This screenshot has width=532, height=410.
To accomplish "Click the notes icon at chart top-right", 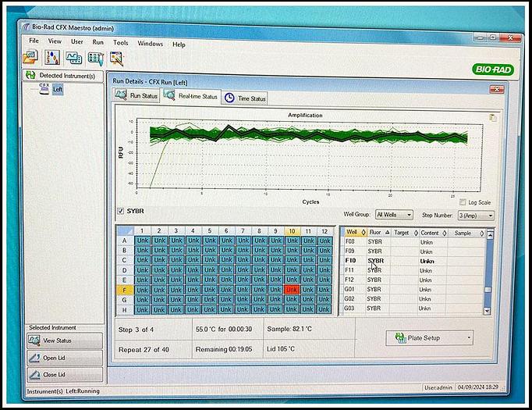I will pos(491,118).
